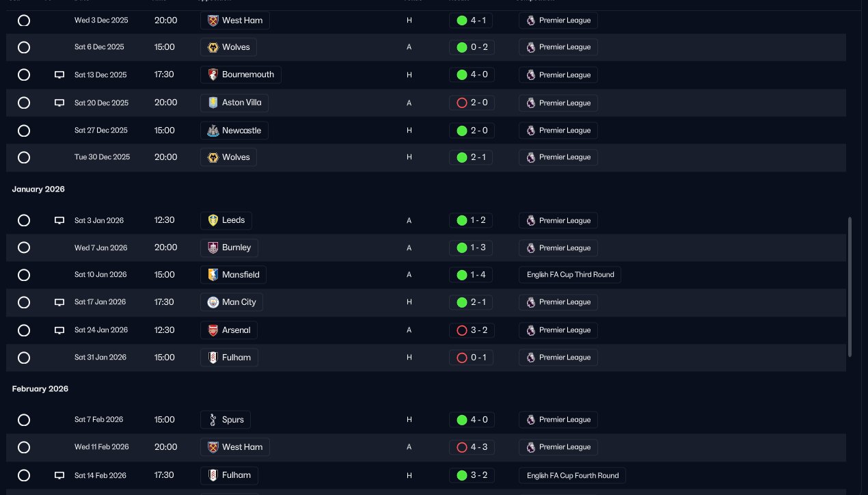The image size is (868, 495).
Task: Select the radio circle for Burnley match
Action: 24,247
